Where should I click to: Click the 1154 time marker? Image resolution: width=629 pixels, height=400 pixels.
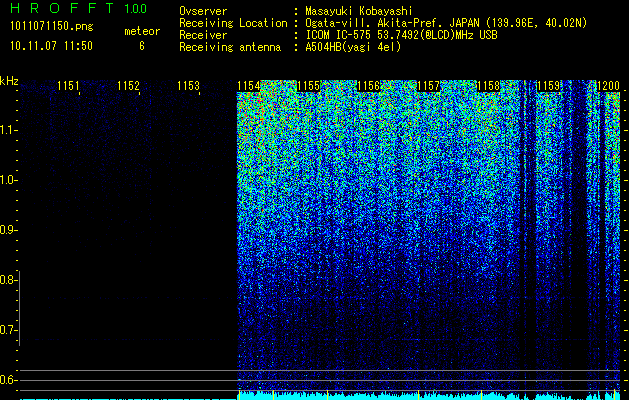248,86
